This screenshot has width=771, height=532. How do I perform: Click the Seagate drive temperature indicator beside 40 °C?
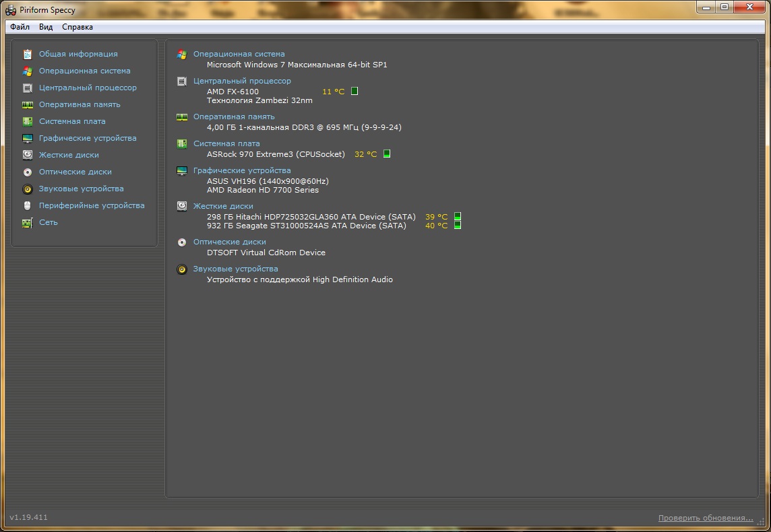coord(458,226)
